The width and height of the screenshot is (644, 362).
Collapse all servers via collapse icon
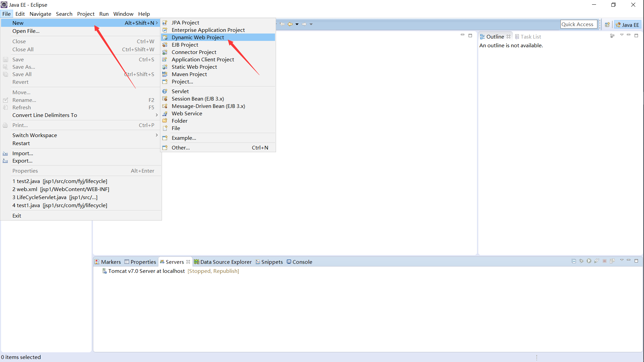coord(574,261)
